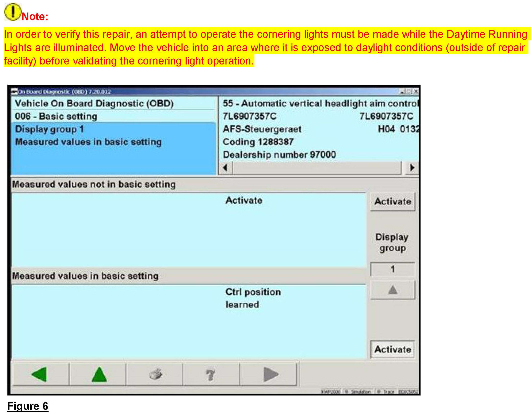Image resolution: width=532 pixels, height=418 pixels.
Task: Select the 006 - Basic setting entry
Action: click(x=56, y=116)
